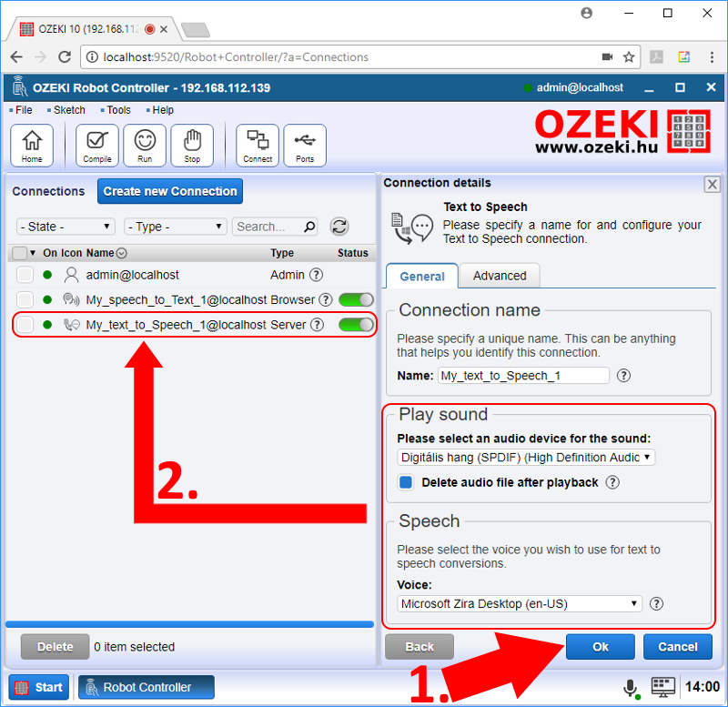Open the Ports USB icon
Screen dimensions: 728x707
(305, 146)
